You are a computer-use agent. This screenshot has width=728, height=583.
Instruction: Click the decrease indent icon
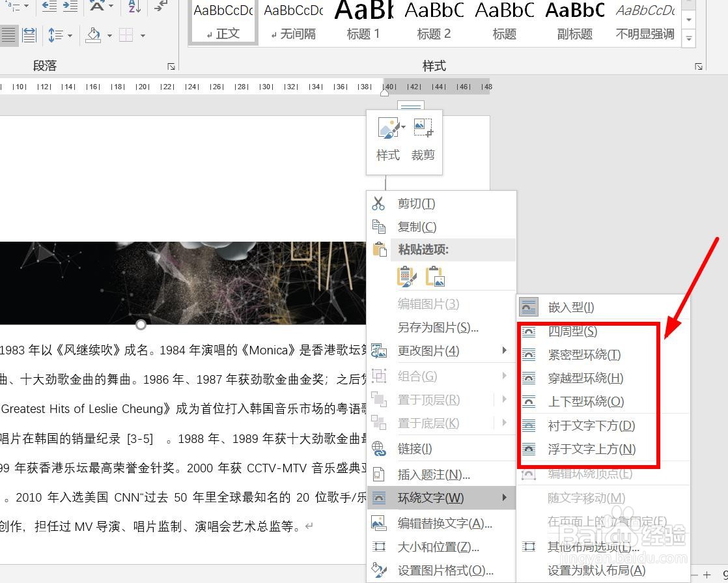[49, 7]
